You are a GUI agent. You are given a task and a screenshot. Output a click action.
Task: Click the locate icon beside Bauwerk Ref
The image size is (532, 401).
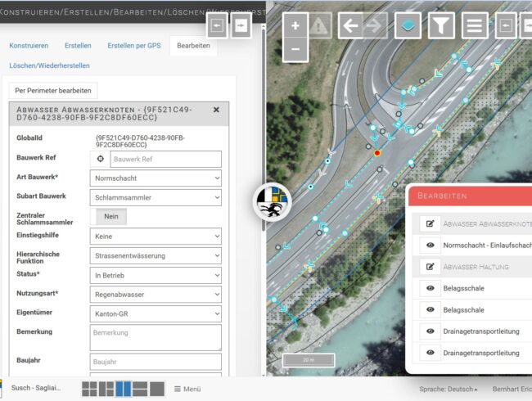101,159
